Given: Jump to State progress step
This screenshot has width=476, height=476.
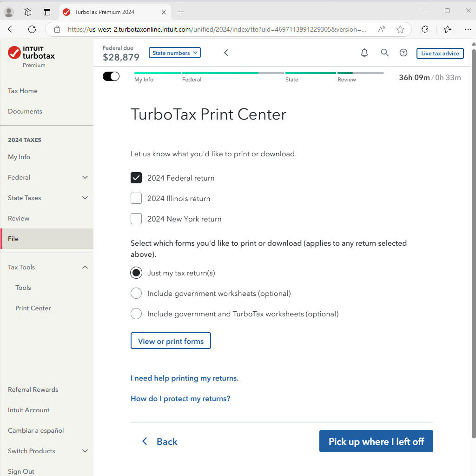Looking at the screenshot, I should click(x=292, y=79).
